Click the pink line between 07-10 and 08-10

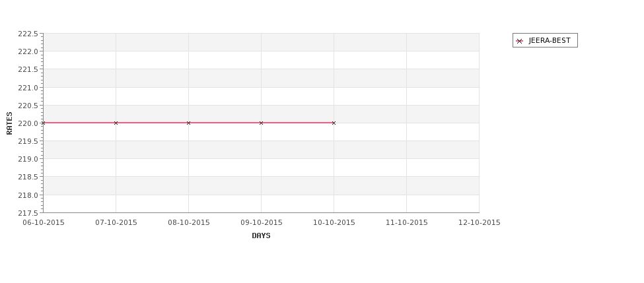point(152,123)
